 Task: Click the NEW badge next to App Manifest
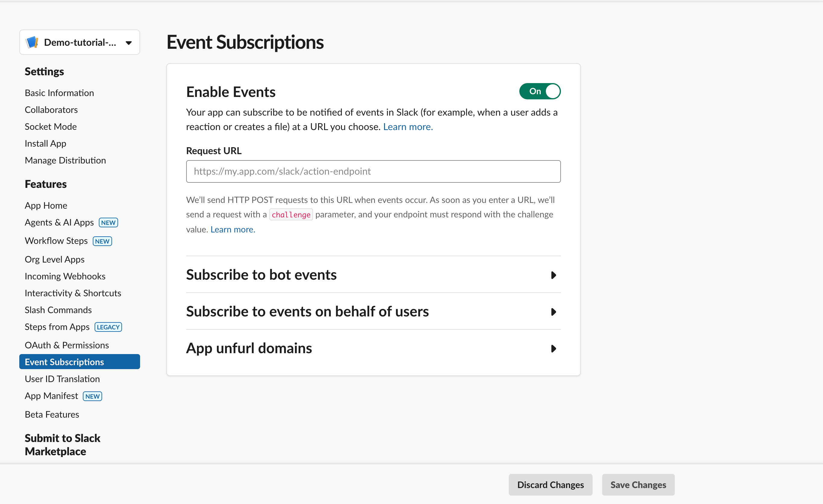click(x=92, y=396)
